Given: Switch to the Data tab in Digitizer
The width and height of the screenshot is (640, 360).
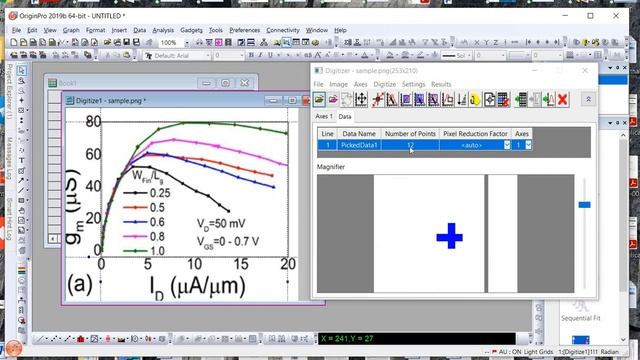Looking at the screenshot, I should click(344, 116).
